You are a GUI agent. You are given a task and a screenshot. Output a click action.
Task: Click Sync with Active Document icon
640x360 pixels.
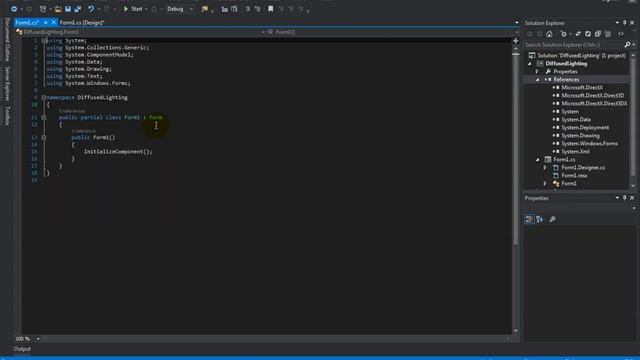pyautogui.click(x=578, y=34)
